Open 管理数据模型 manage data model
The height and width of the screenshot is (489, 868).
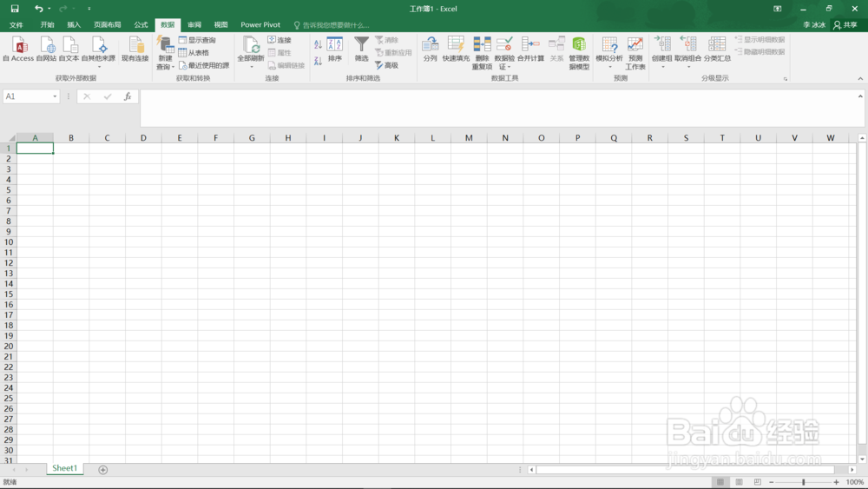coord(579,53)
